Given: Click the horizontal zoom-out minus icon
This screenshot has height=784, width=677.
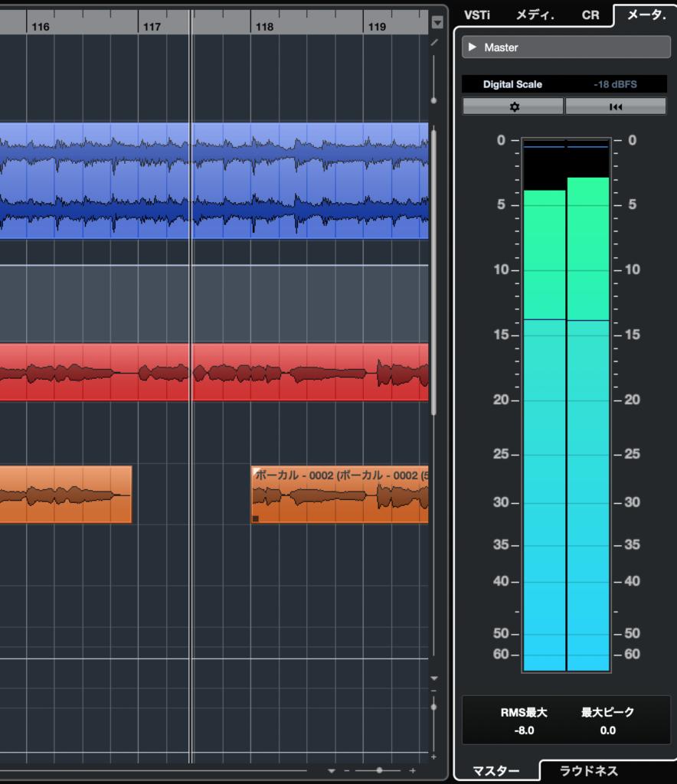Looking at the screenshot, I should [x=347, y=770].
